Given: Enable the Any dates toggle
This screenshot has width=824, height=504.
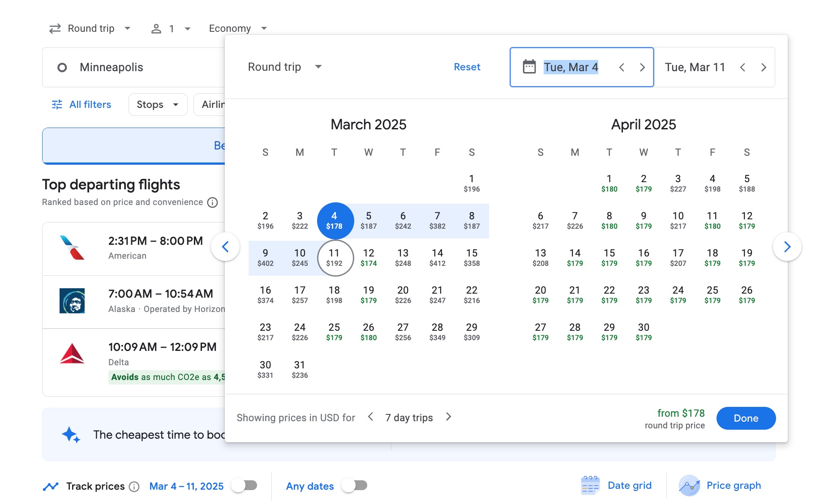Looking at the screenshot, I should (355, 485).
